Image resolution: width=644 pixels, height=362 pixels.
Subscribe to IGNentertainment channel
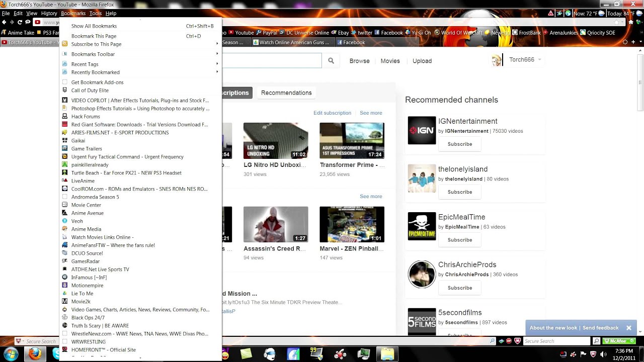tap(460, 144)
